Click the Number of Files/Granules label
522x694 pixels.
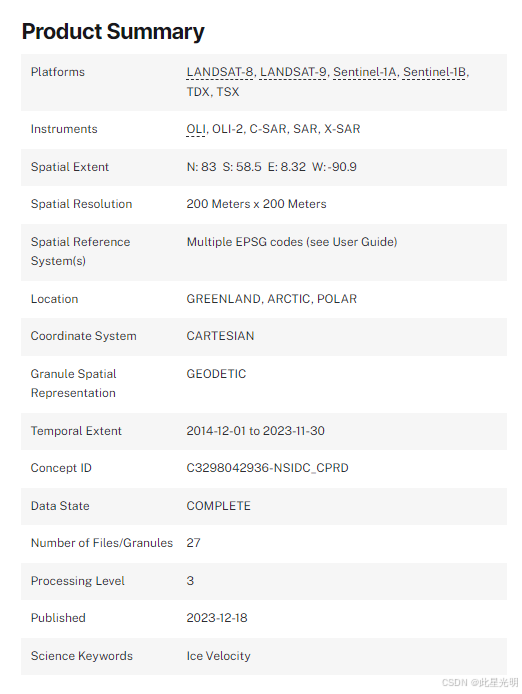coord(102,543)
